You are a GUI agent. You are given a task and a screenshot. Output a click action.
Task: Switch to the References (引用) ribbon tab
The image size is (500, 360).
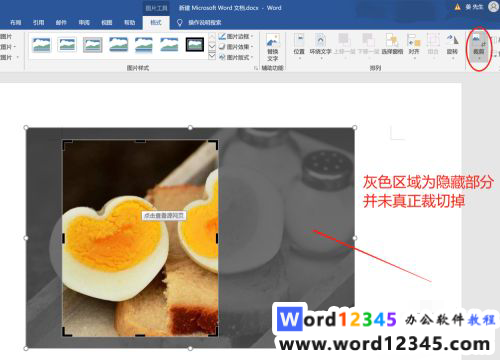coord(38,22)
